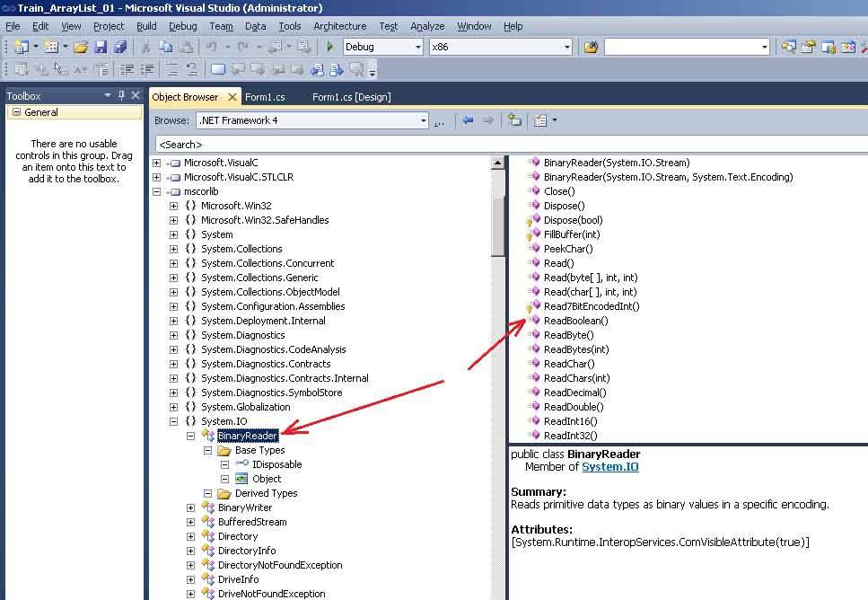Expand the Microsoft.VisualC node

pos(157,163)
